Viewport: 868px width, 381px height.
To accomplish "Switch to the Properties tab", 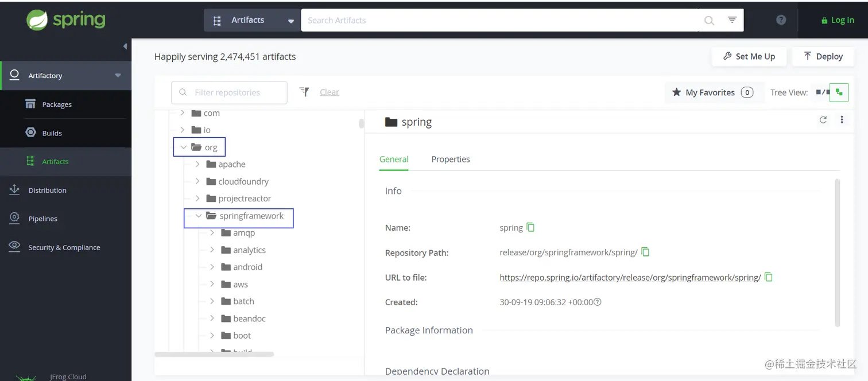I will pyautogui.click(x=451, y=159).
